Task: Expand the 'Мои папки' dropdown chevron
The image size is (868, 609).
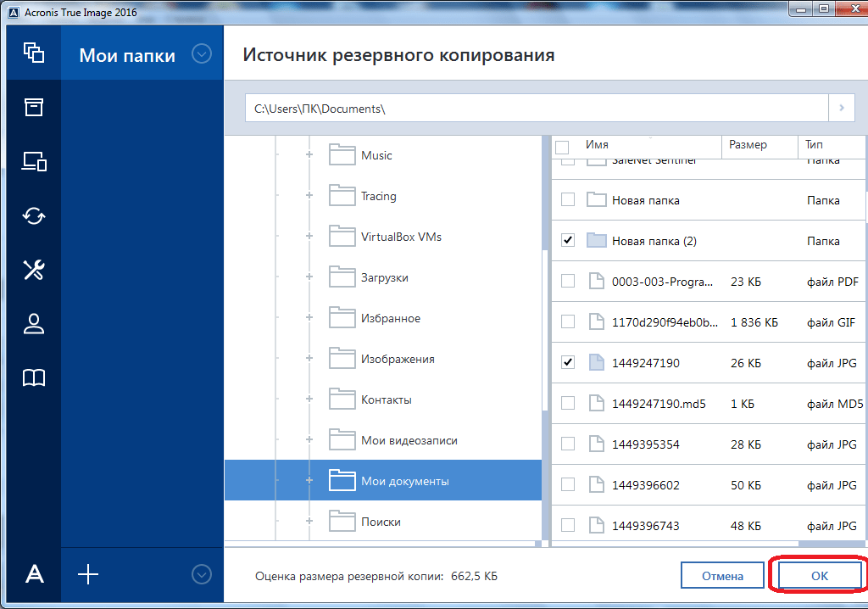Action: 201,54
